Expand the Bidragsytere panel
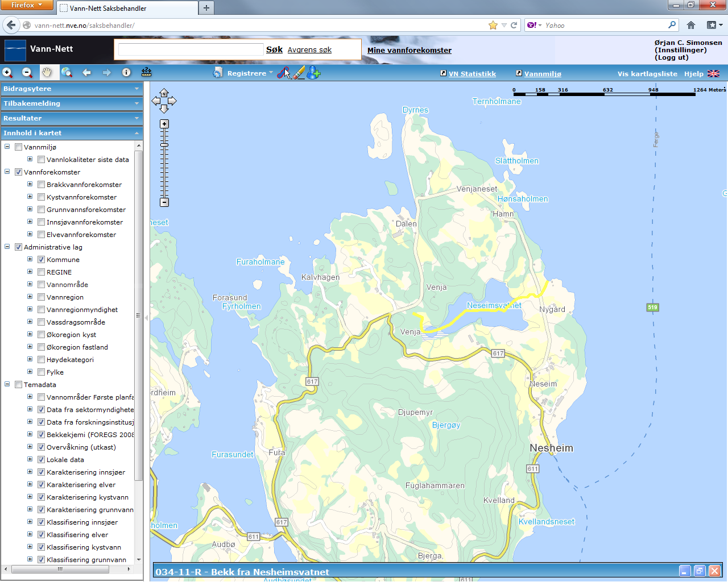The image size is (728, 582). (72, 89)
